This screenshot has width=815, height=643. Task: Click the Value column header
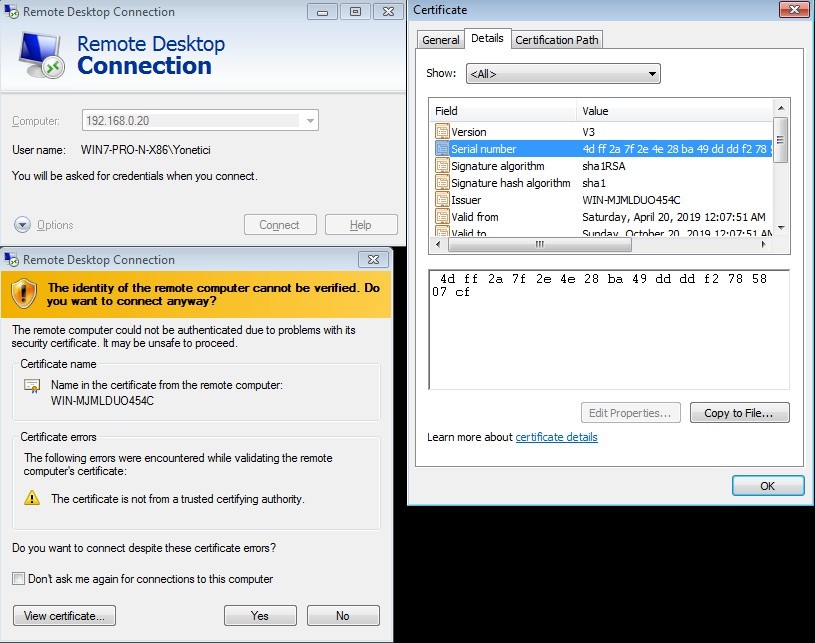click(675, 111)
